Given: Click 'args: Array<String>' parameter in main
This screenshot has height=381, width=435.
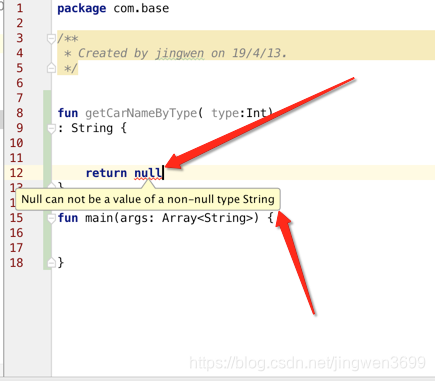Looking at the screenshot, I should [x=187, y=218].
